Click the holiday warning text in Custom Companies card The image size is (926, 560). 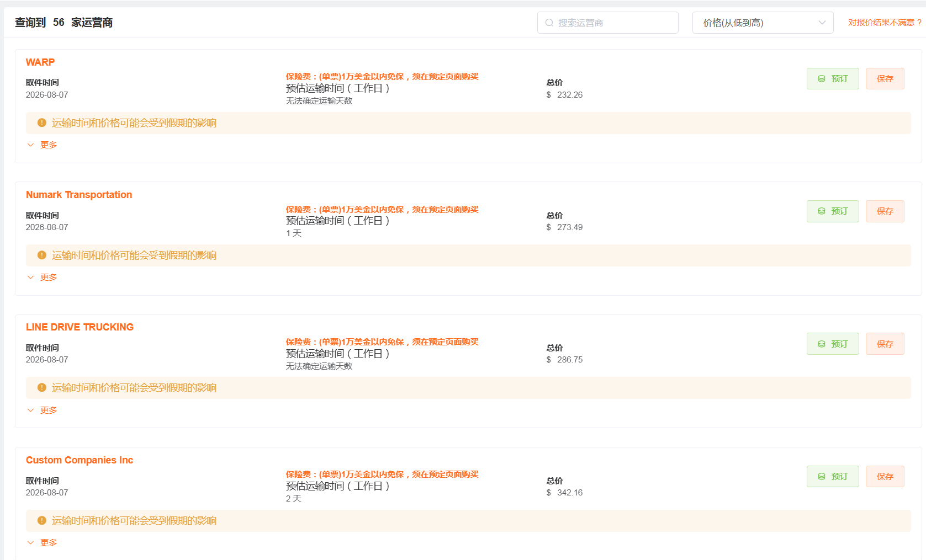(134, 521)
